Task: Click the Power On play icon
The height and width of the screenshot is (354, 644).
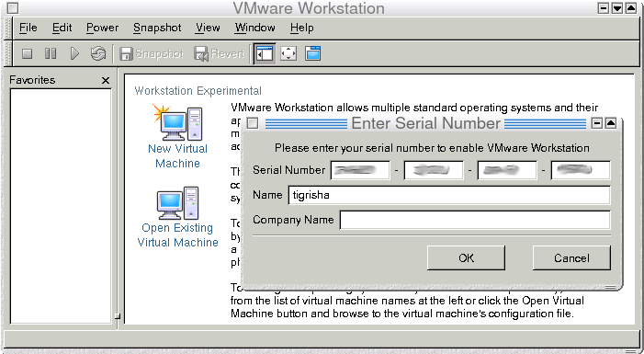Action: point(74,53)
